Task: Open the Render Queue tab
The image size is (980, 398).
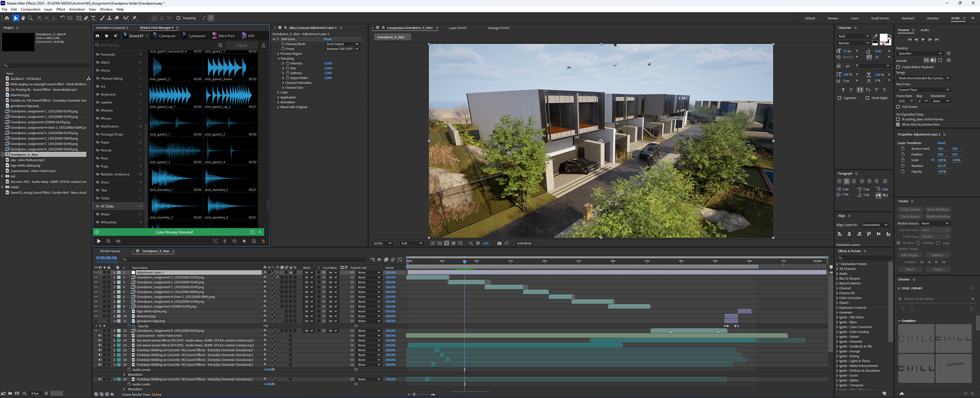Action: [x=110, y=251]
